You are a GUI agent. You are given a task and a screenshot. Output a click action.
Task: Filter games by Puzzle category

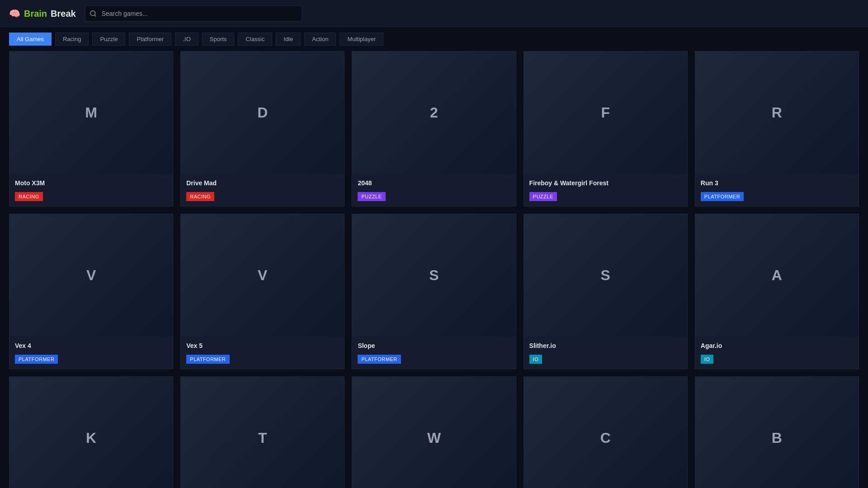point(108,39)
